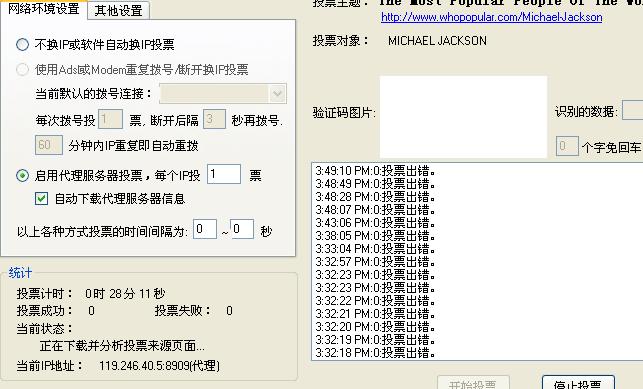Click the minimum vote interval field

[x=205, y=229]
